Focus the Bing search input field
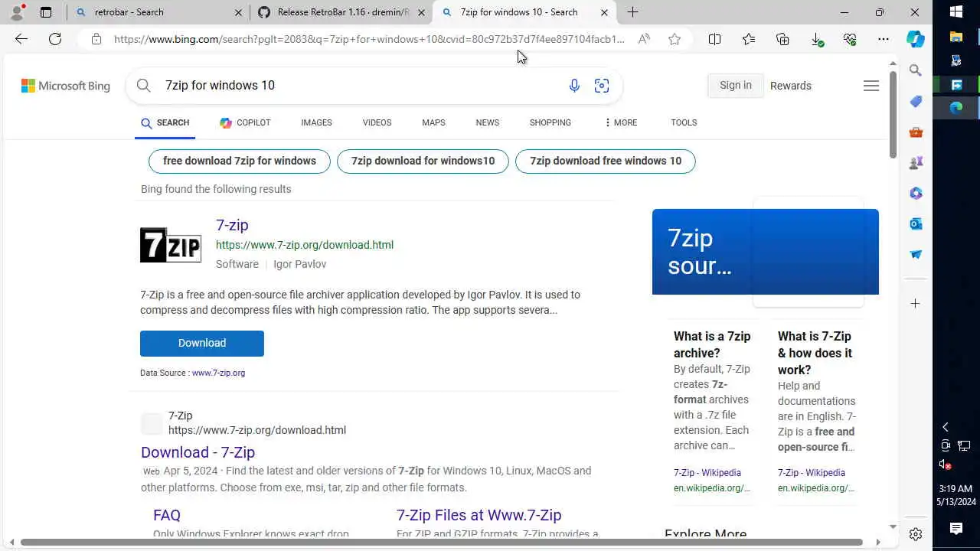 pos(360,86)
